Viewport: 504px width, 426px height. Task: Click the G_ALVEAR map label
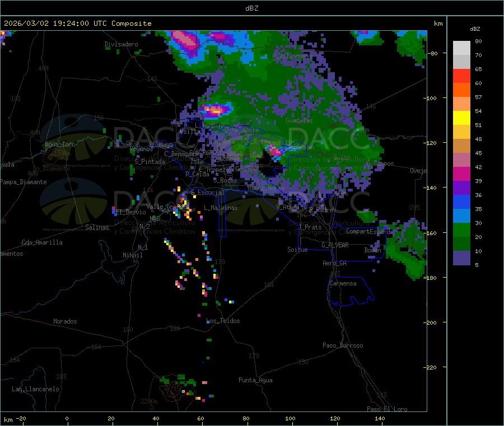[335, 245]
